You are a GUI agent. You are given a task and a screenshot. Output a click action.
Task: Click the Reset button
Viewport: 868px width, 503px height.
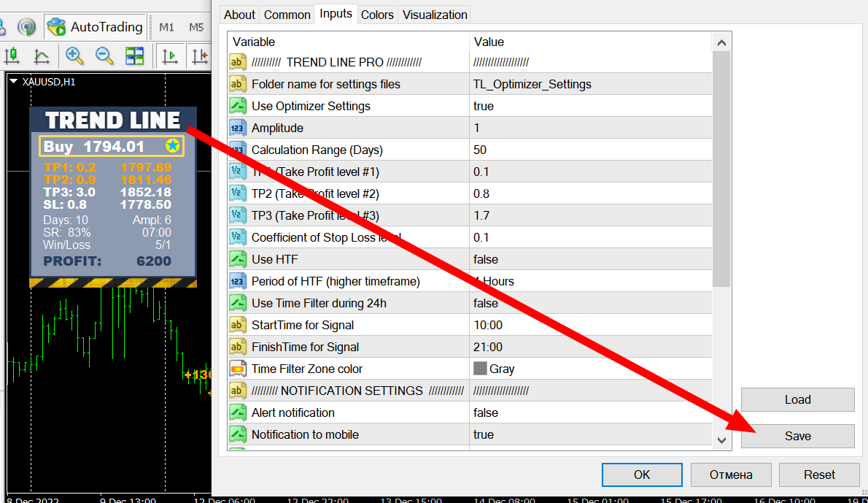point(819,475)
